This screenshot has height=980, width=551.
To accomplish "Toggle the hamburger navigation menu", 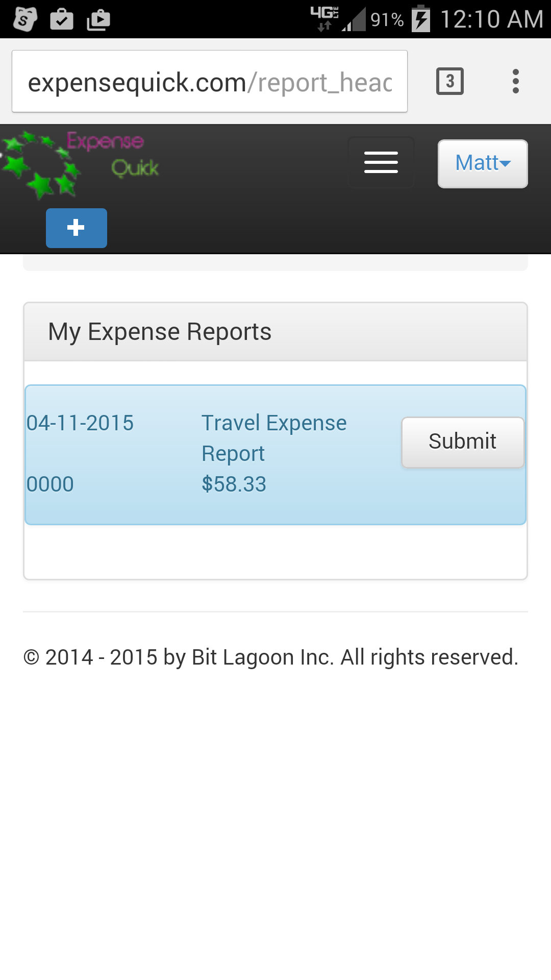I will pyautogui.click(x=381, y=163).
